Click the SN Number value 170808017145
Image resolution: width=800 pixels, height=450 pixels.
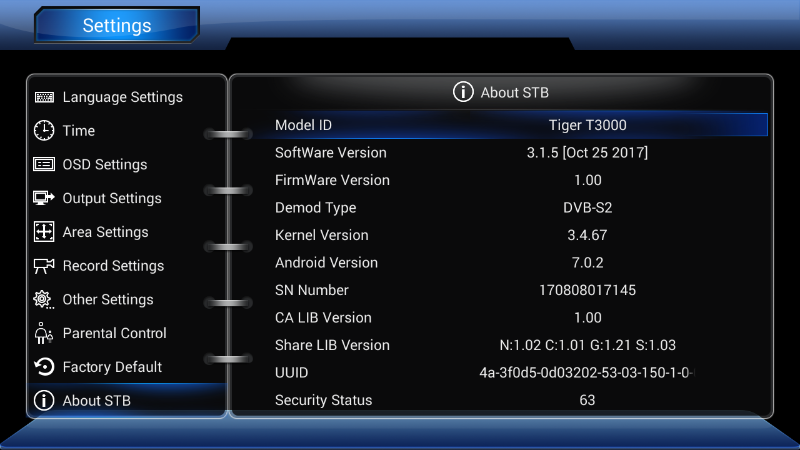click(587, 290)
